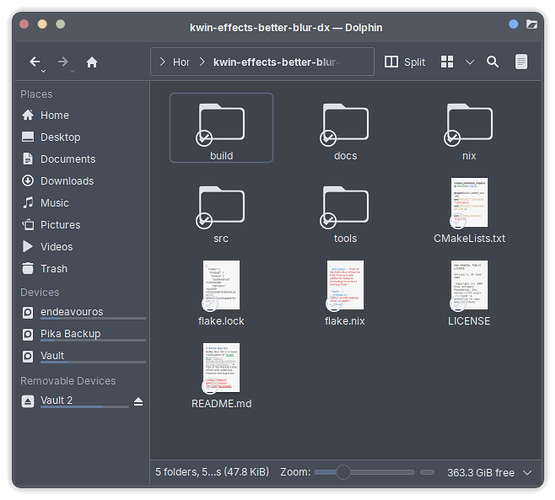This screenshot has height=500, width=555.
Task: Toggle checkmark emblem on src folder
Action: 204,220
